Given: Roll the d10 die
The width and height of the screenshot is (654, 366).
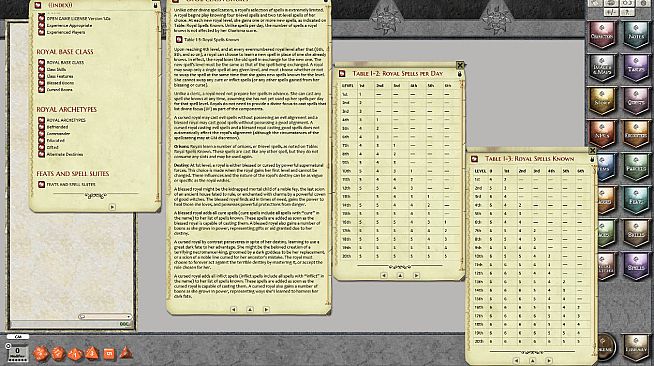Looking at the screenshot, I should (75, 353).
